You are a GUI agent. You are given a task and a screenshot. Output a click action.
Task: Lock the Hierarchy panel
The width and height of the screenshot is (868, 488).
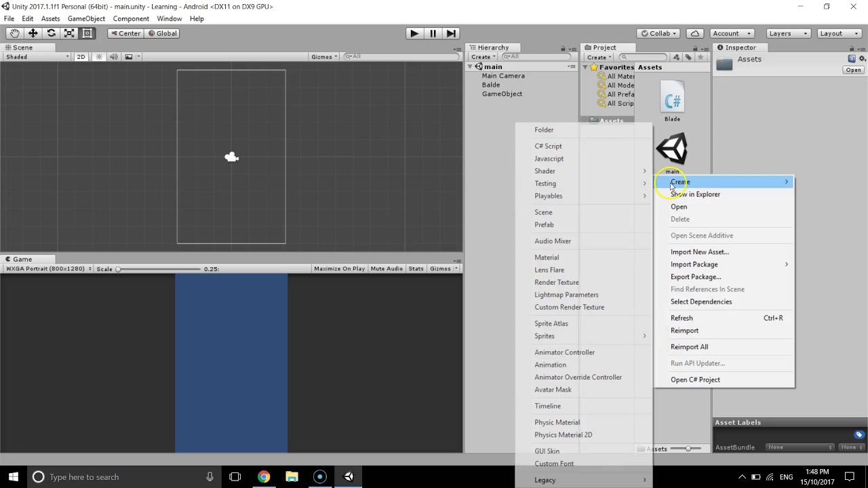tap(563, 48)
